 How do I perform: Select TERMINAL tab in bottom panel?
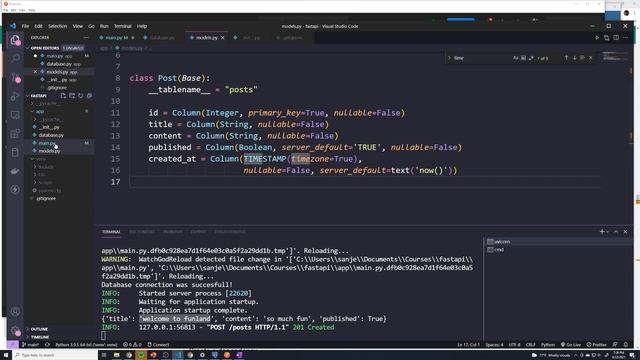click(x=111, y=232)
